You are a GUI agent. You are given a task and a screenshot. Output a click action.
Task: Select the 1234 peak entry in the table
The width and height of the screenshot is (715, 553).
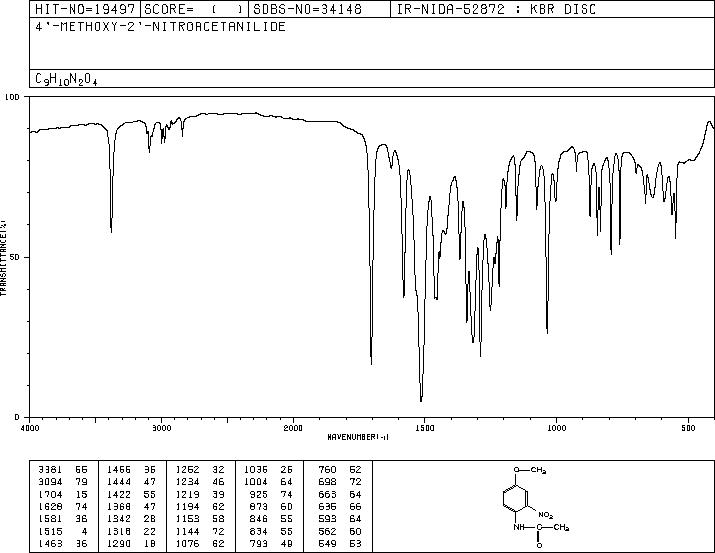pos(200,482)
